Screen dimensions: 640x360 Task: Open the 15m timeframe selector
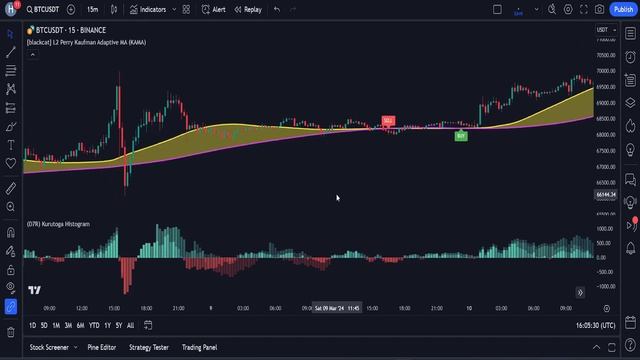[93, 9]
